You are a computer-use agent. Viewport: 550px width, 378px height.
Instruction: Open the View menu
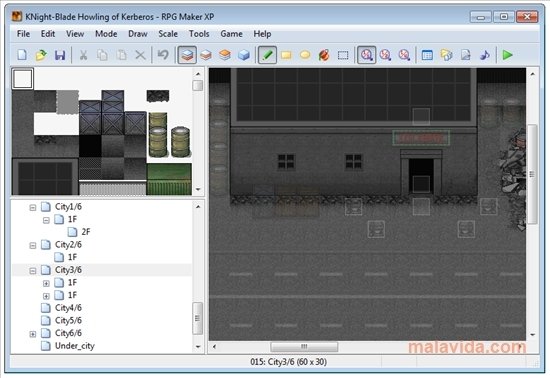75,34
